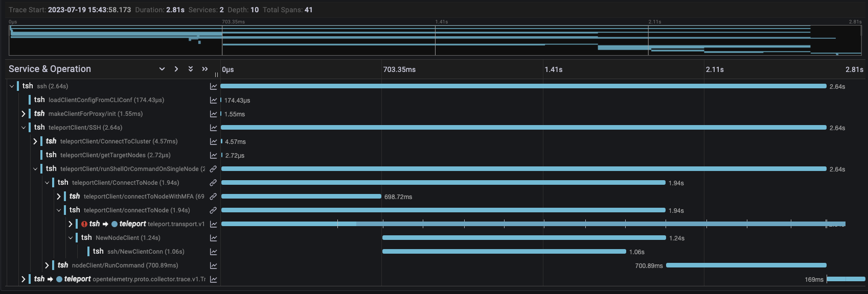Select the loadClientConfigFromCLIConf span name
Image resolution: width=868 pixels, height=294 pixels.
pyautogui.click(x=106, y=100)
